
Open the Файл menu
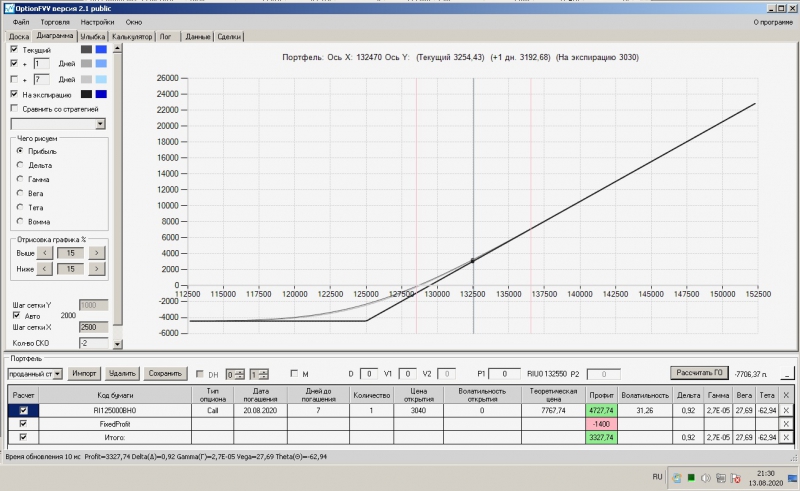point(21,22)
